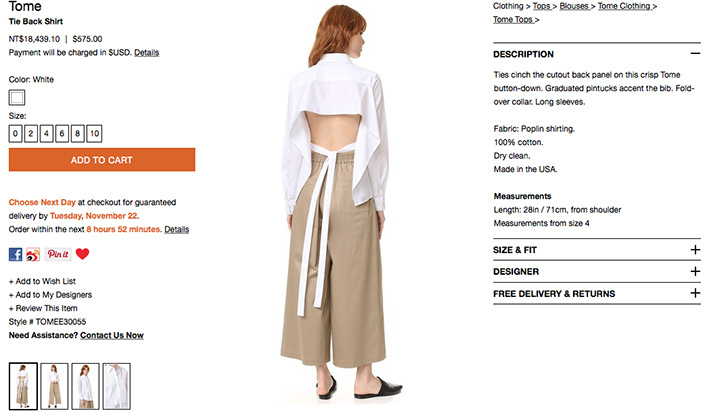
Task: Click the red heart favorite icon
Action: click(x=82, y=254)
